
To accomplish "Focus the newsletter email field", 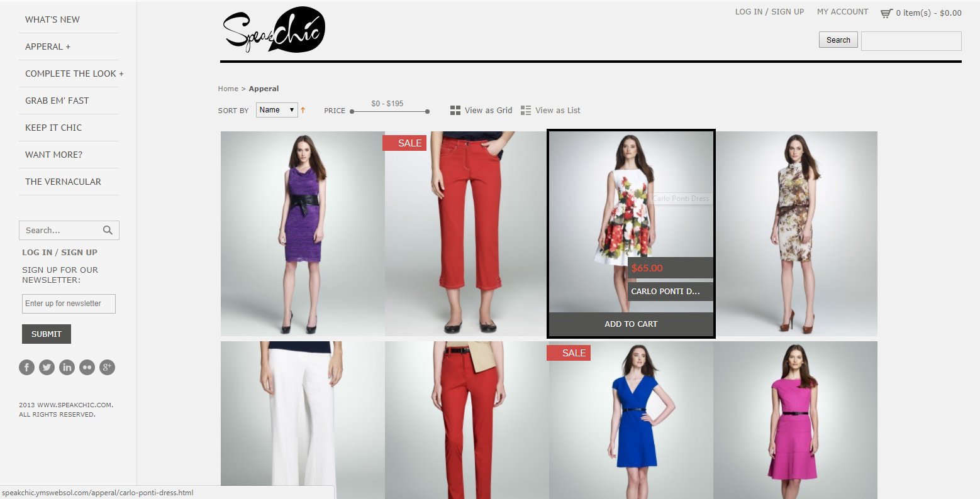I will coord(69,304).
